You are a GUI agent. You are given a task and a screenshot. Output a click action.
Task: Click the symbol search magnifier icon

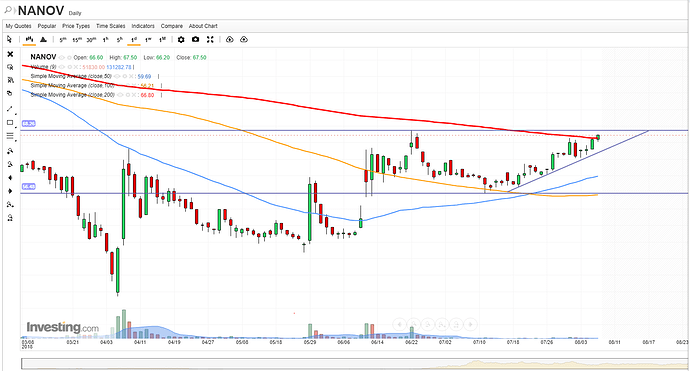(x=8, y=10)
